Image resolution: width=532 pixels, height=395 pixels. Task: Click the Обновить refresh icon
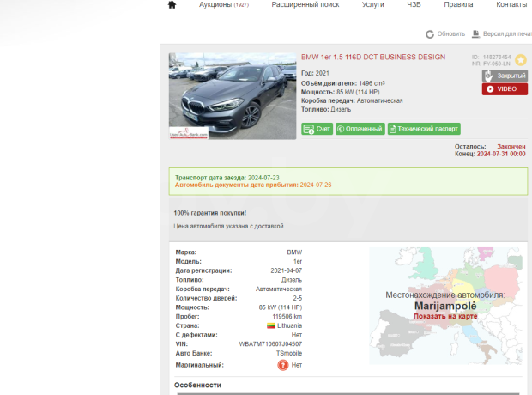click(x=430, y=34)
